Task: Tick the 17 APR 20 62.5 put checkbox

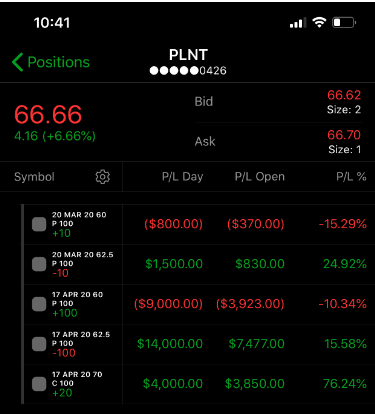Action: point(39,344)
